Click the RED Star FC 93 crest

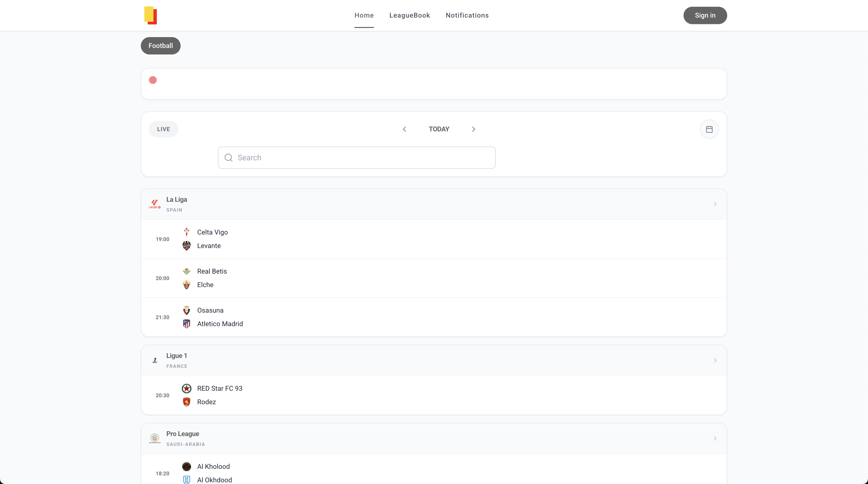[186, 388]
